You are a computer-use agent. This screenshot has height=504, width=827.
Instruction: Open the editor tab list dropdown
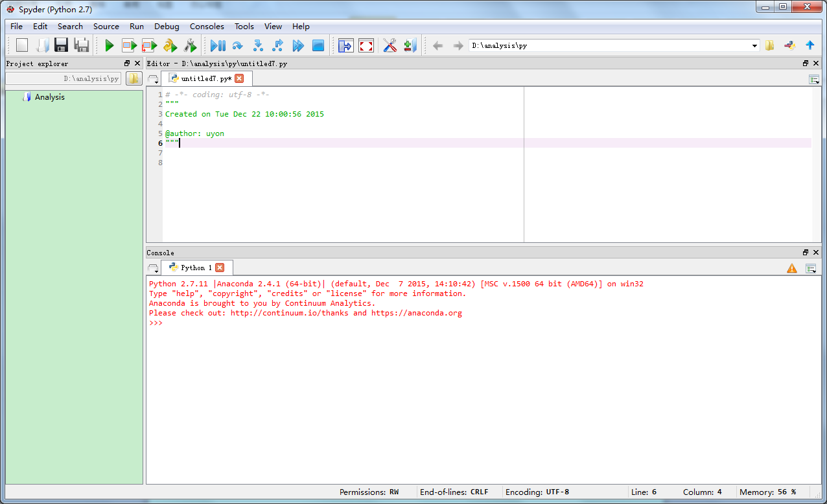(153, 79)
